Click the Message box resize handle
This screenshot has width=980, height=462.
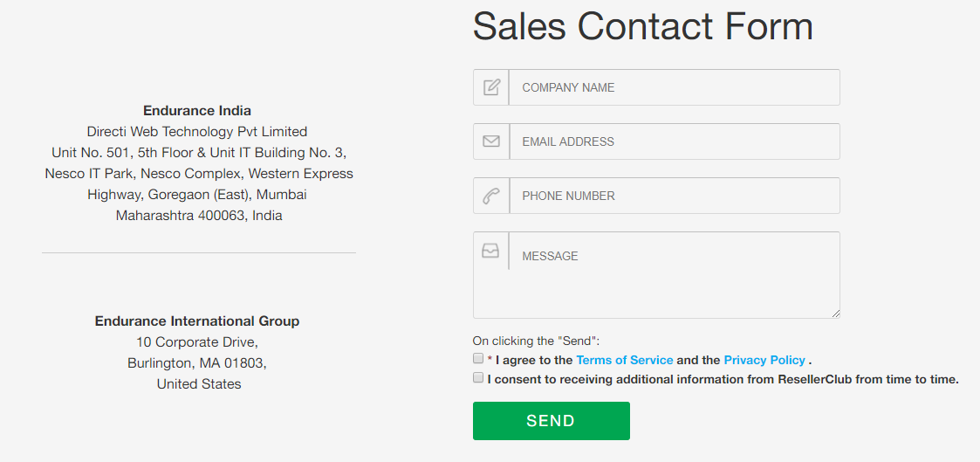tap(836, 314)
